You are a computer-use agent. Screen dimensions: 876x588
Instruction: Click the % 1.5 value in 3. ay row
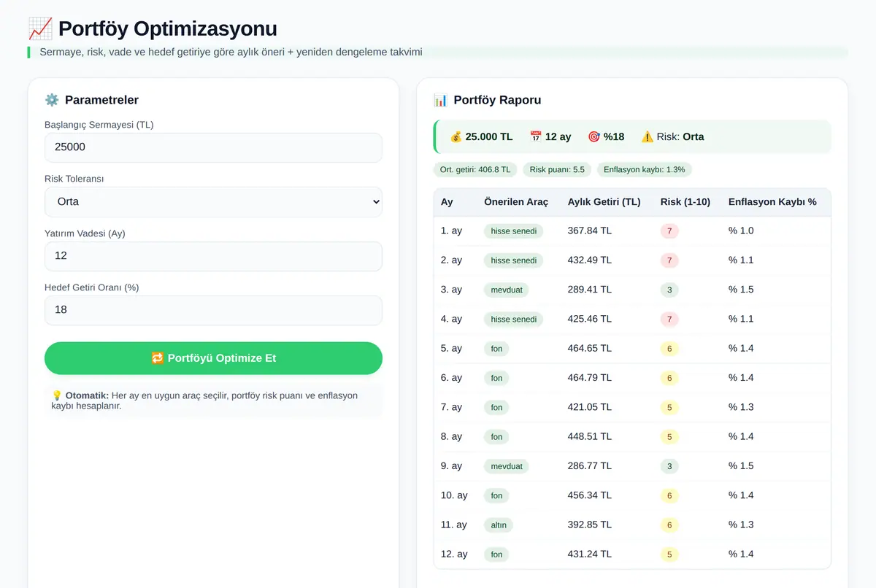coord(741,290)
